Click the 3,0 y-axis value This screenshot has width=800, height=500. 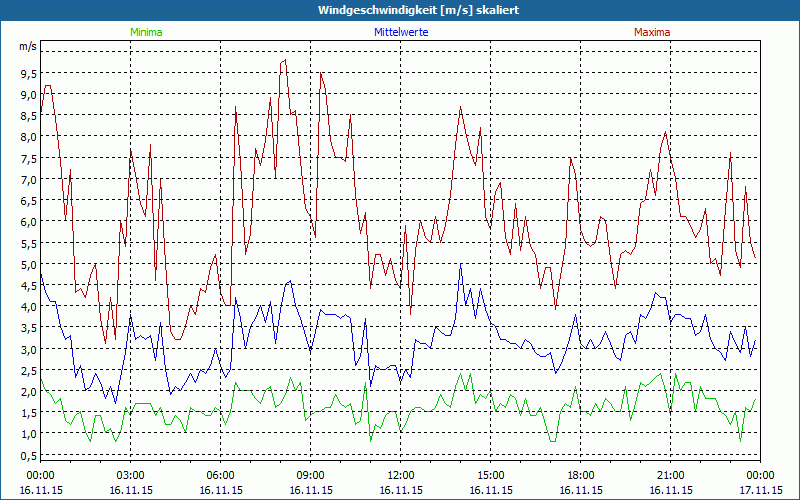28,349
